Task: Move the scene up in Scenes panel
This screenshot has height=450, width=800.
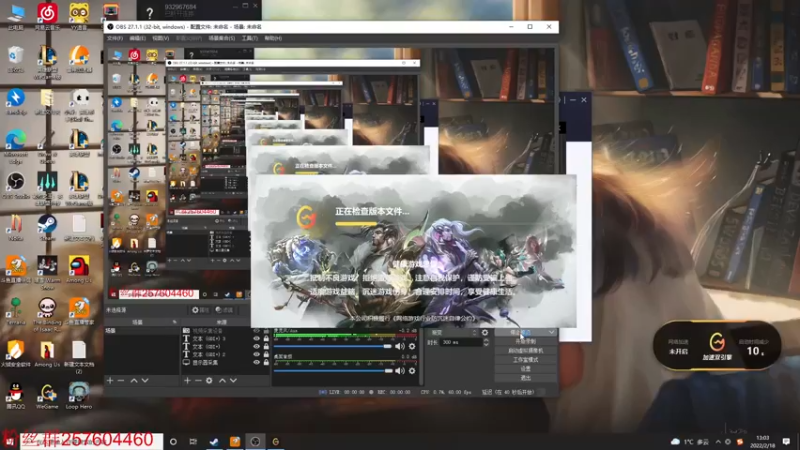Action: coord(134,381)
